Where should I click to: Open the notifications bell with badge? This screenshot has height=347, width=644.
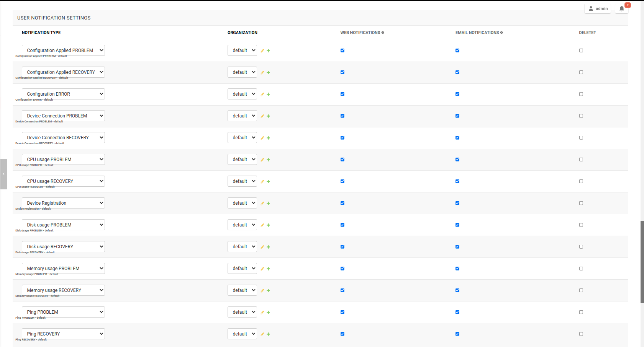[x=621, y=8]
